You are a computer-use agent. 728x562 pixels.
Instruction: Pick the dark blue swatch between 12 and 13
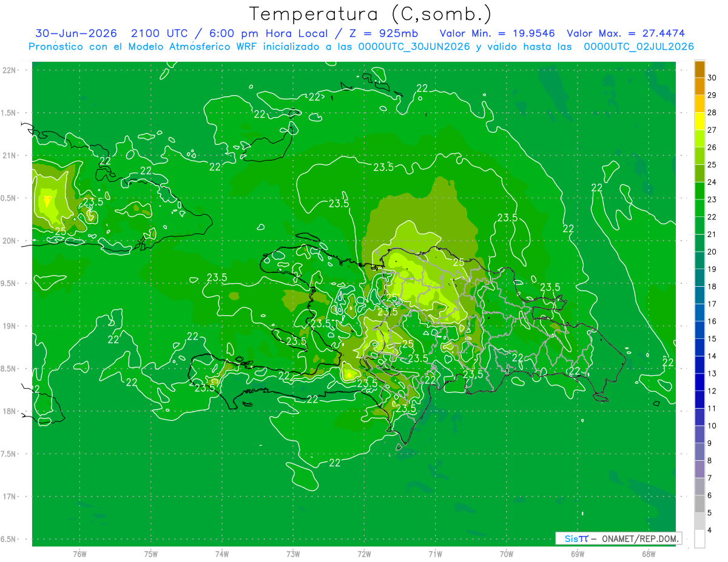(699, 382)
